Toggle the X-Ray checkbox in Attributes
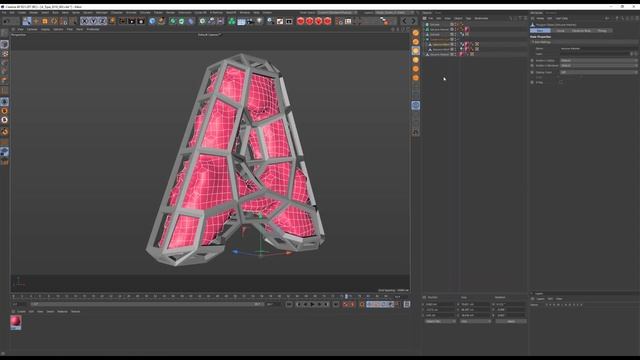This screenshot has height=360, width=640. click(561, 82)
